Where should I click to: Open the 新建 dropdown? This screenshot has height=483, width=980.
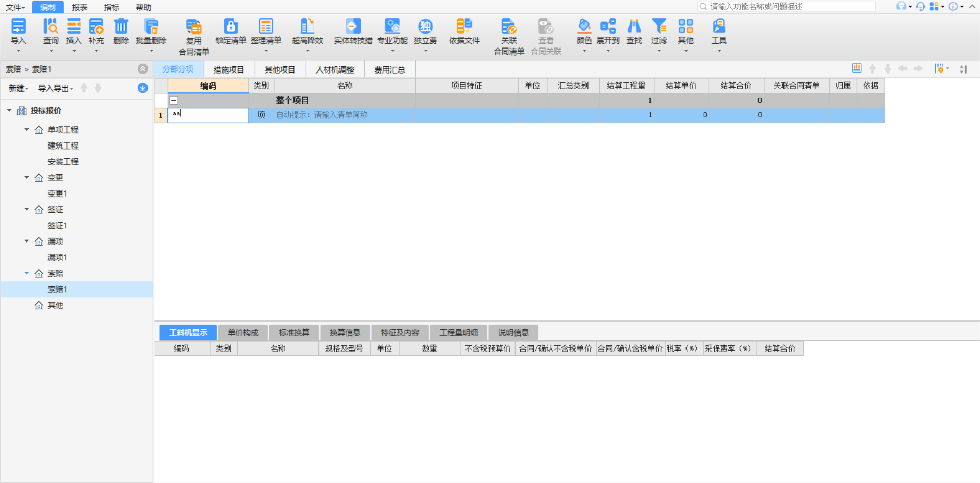pyautogui.click(x=18, y=88)
